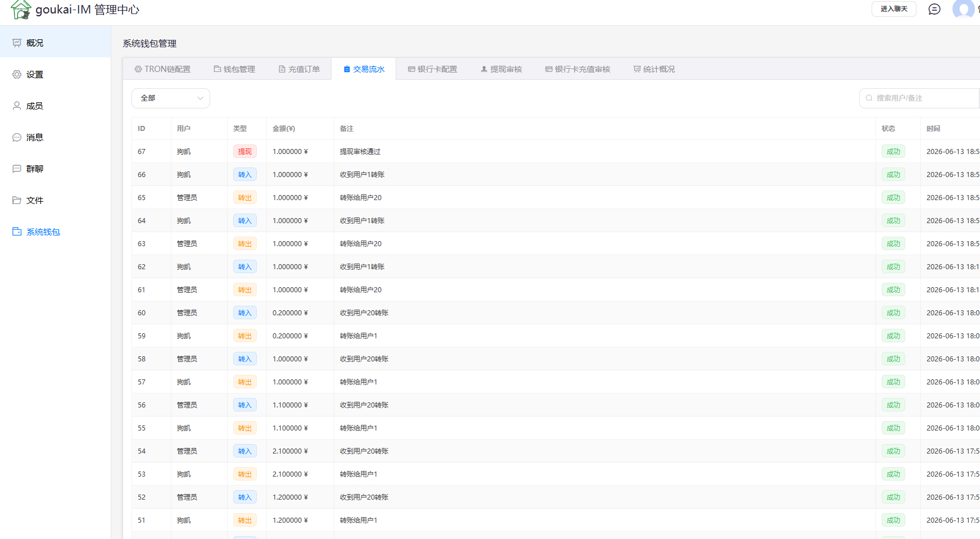Open the 全部 type filter dropdown

tap(171, 98)
